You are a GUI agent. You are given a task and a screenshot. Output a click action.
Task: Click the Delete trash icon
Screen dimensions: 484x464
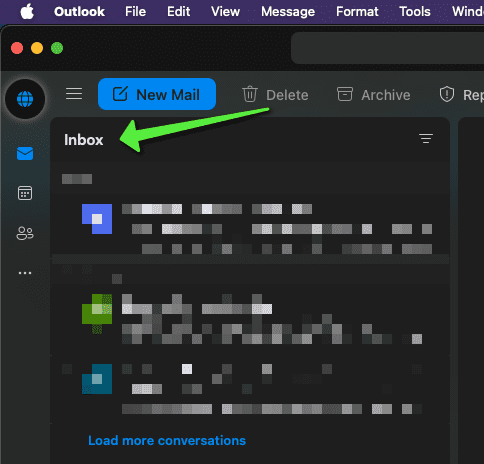click(250, 94)
